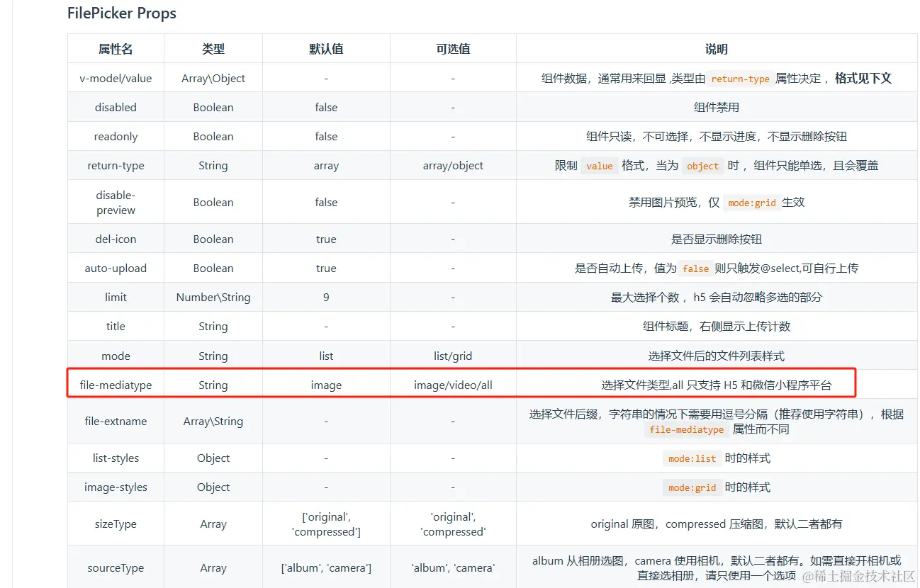The height and width of the screenshot is (588, 920).
Task: Click the 'sourceType' property name
Action: [116, 567]
